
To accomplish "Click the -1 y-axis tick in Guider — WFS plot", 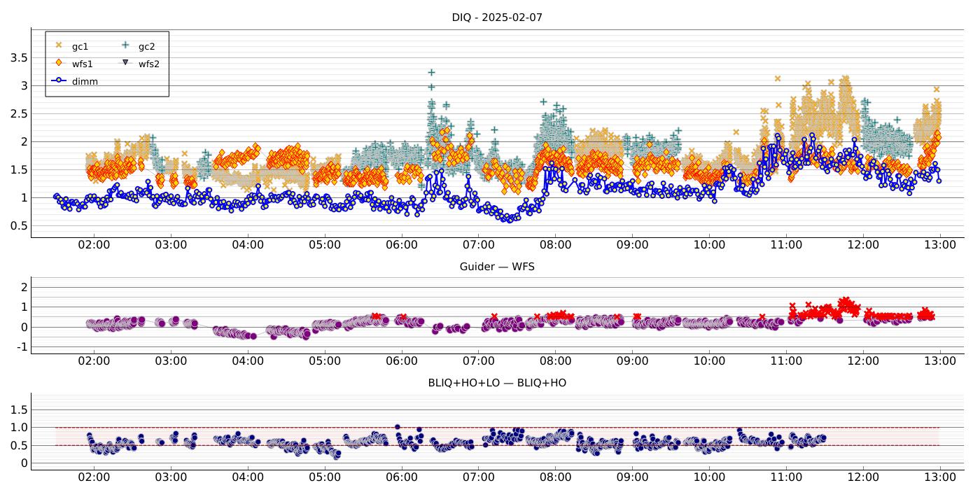I will pyautogui.click(x=21, y=347).
